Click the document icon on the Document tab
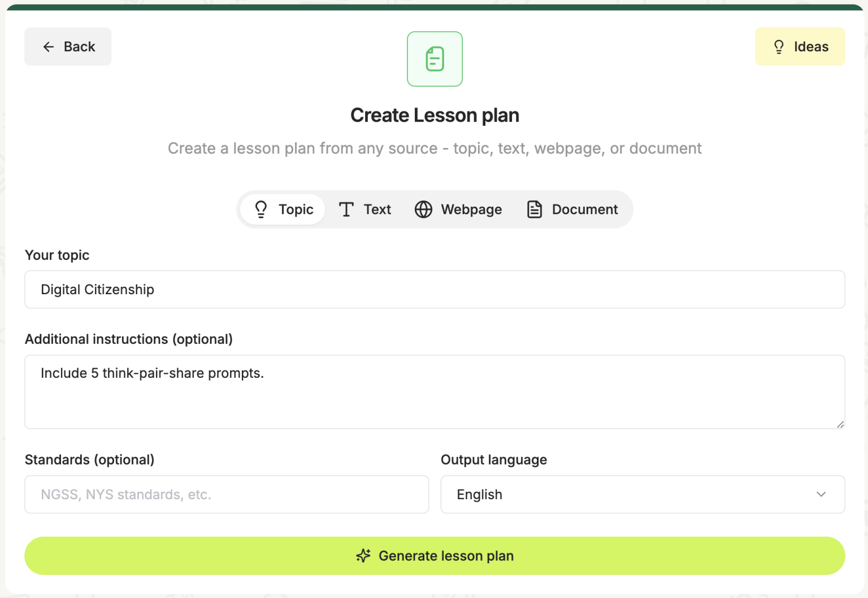Screen dimensions: 868x598 tap(533, 209)
